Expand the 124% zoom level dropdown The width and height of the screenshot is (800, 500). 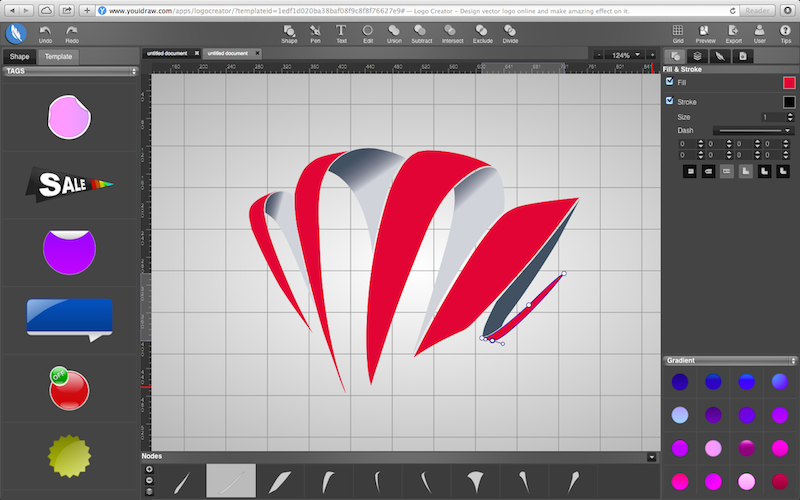coord(637,54)
